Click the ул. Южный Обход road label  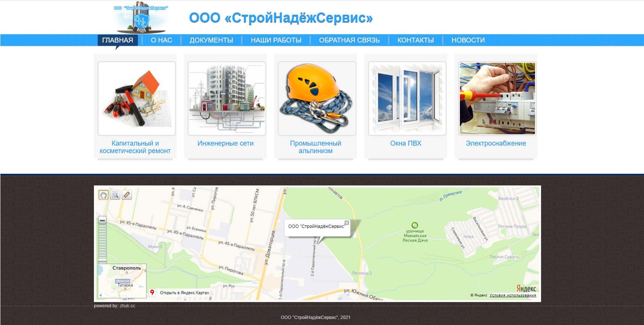click(x=363, y=295)
